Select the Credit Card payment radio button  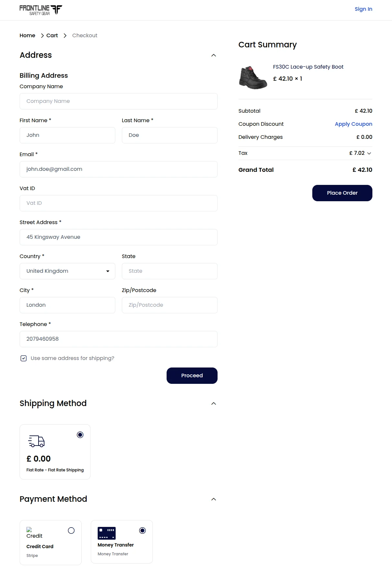point(72,531)
